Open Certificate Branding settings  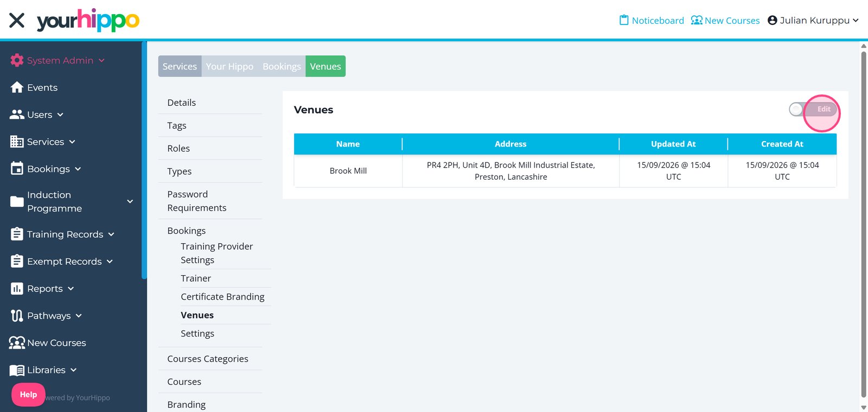(222, 297)
